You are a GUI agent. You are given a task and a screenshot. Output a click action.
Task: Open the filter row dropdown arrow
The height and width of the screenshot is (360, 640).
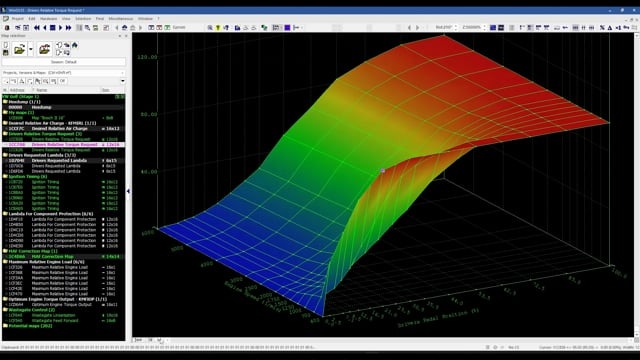click(122, 81)
